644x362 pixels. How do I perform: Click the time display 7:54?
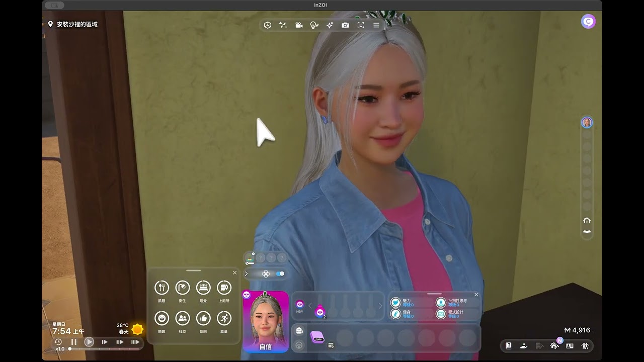62,331
